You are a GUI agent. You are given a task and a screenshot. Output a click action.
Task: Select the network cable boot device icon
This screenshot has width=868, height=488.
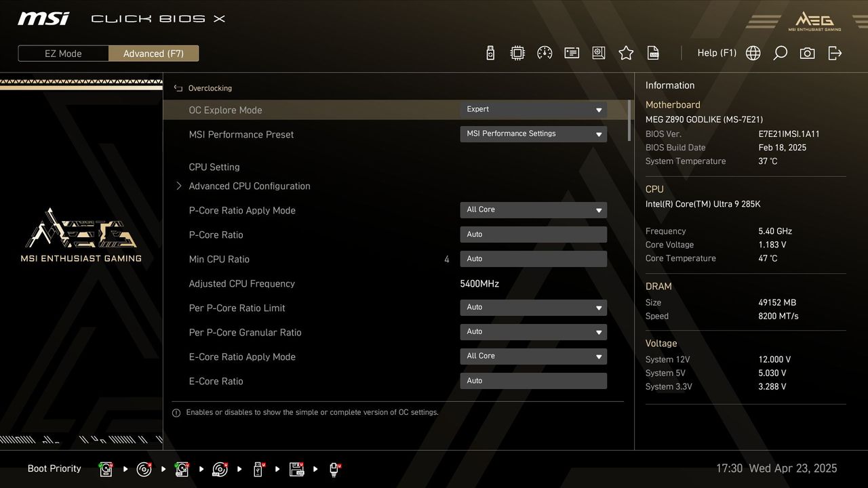[334, 469]
